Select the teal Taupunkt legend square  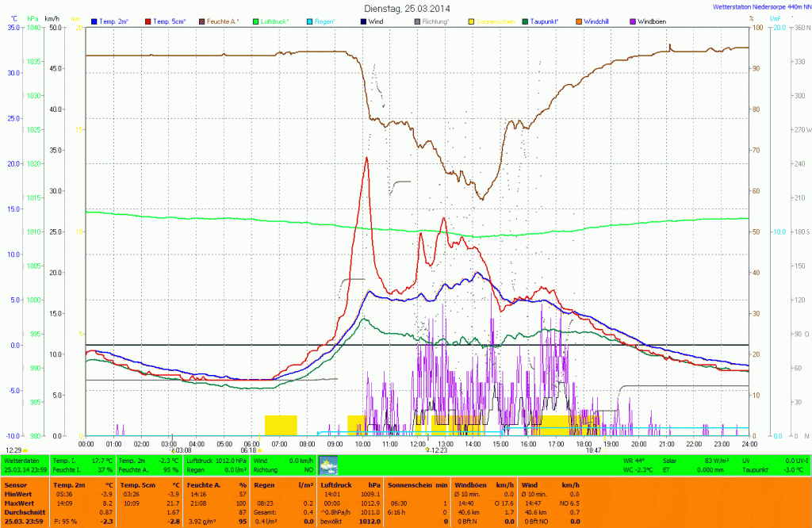click(526, 19)
